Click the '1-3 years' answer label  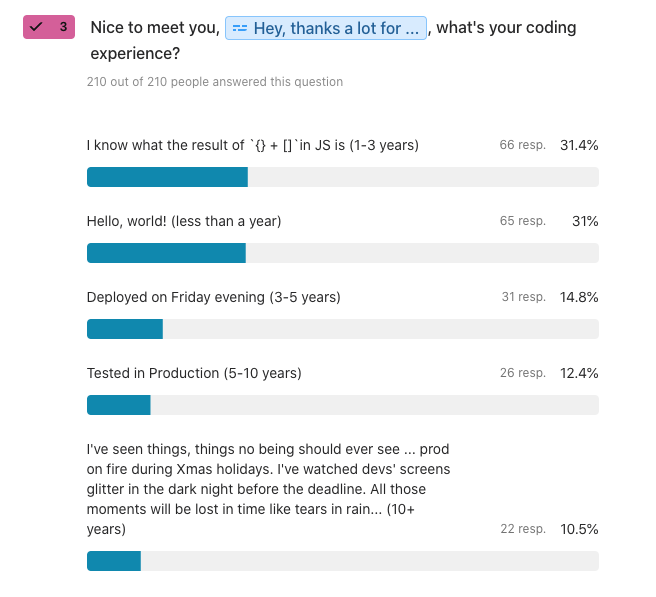[x=252, y=145]
